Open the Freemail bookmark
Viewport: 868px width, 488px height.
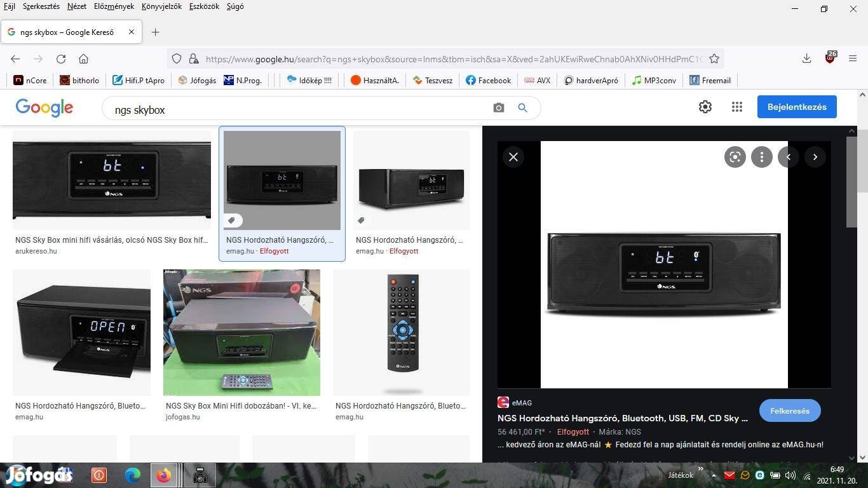tap(710, 80)
